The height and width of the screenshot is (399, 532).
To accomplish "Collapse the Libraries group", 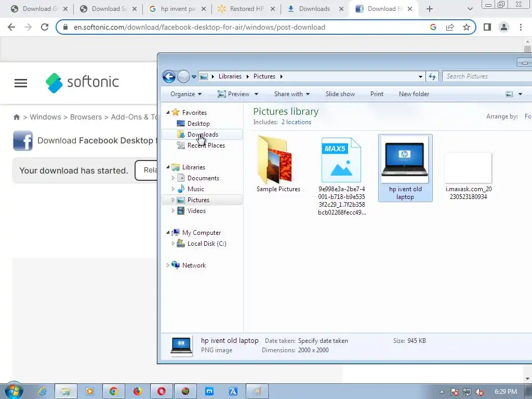I will click(168, 167).
